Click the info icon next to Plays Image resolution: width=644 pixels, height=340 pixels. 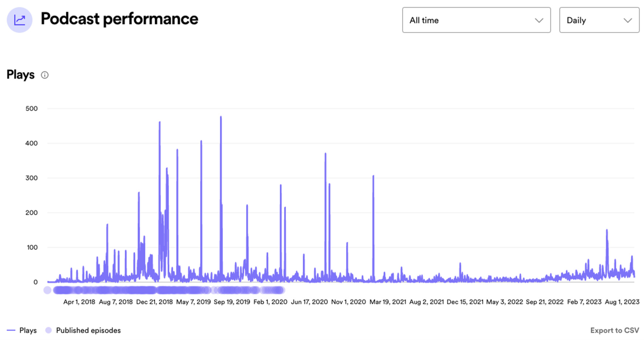(45, 75)
